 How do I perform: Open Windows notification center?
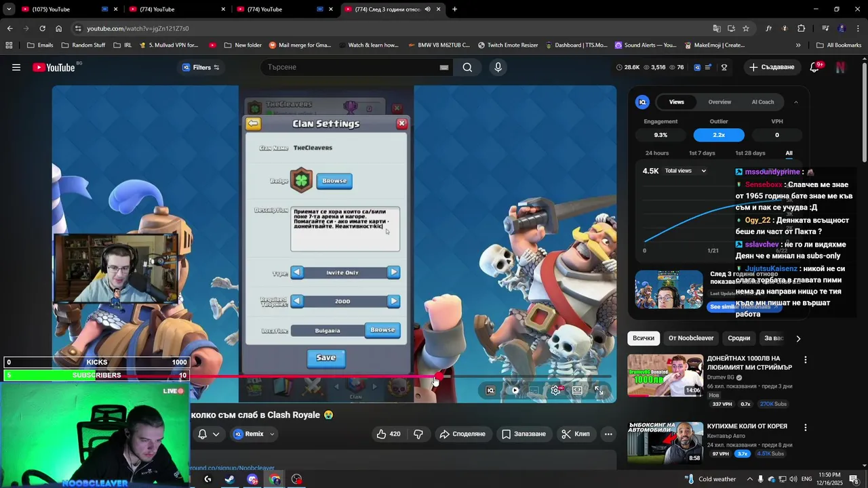(x=854, y=479)
